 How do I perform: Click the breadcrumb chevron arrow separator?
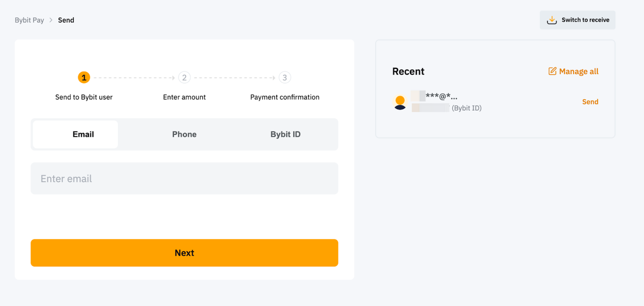tap(51, 20)
